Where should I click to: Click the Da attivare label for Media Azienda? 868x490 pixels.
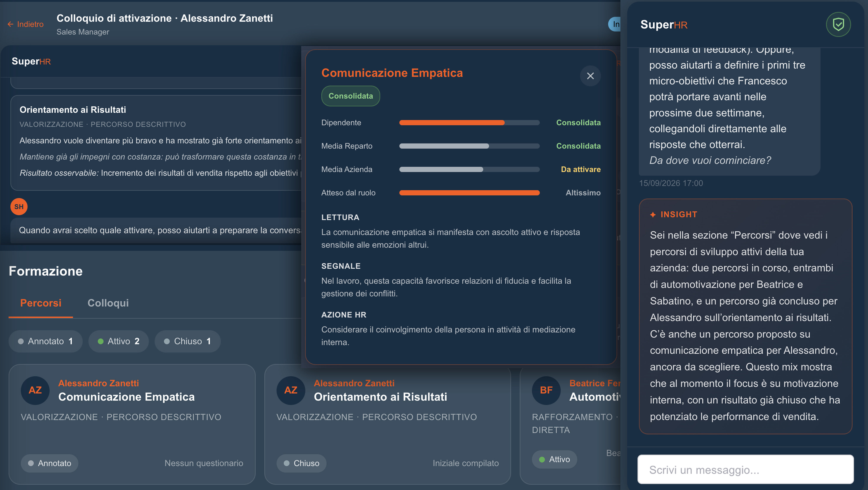(x=580, y=169)
